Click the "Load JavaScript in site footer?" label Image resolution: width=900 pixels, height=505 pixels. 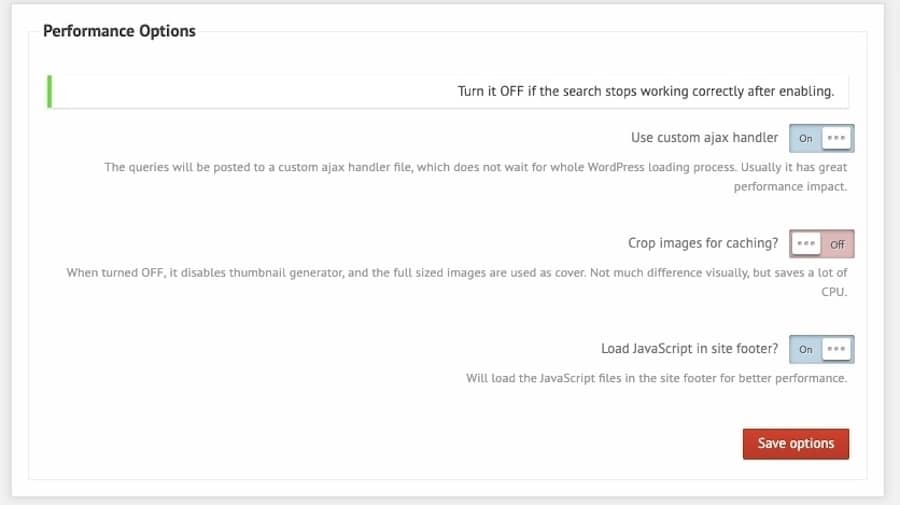coord(689,349)
